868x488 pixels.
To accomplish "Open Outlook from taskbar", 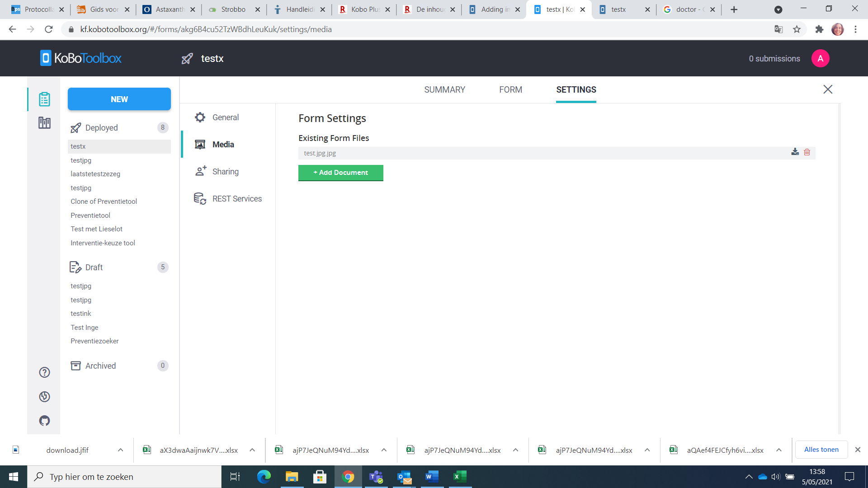I will click(x=404, y=477).
